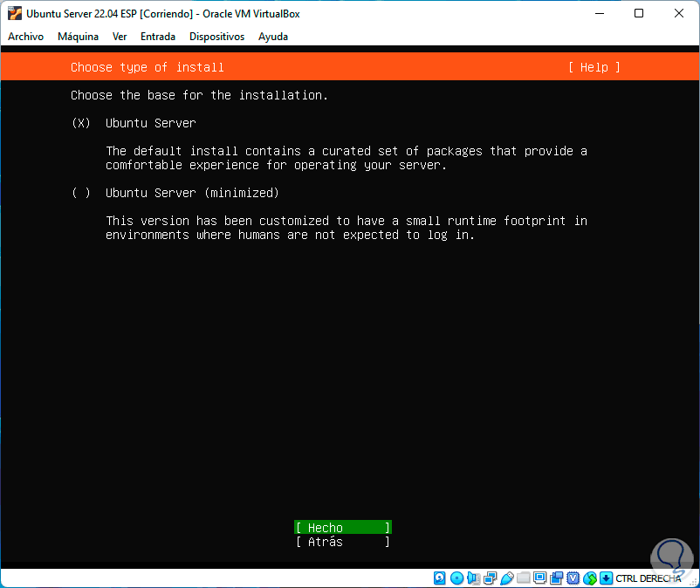
Task: Click the optical disc status icon
Action: point(456,578)
